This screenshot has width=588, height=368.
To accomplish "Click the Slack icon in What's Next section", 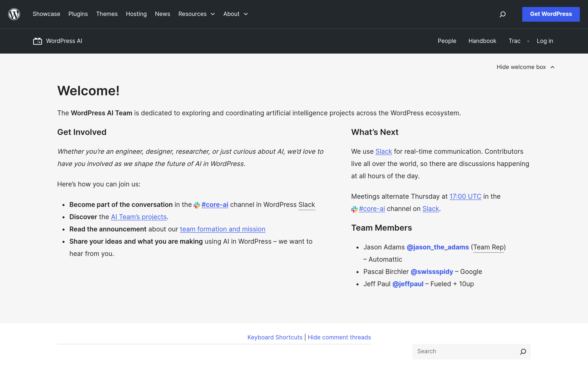I will 354,209.
